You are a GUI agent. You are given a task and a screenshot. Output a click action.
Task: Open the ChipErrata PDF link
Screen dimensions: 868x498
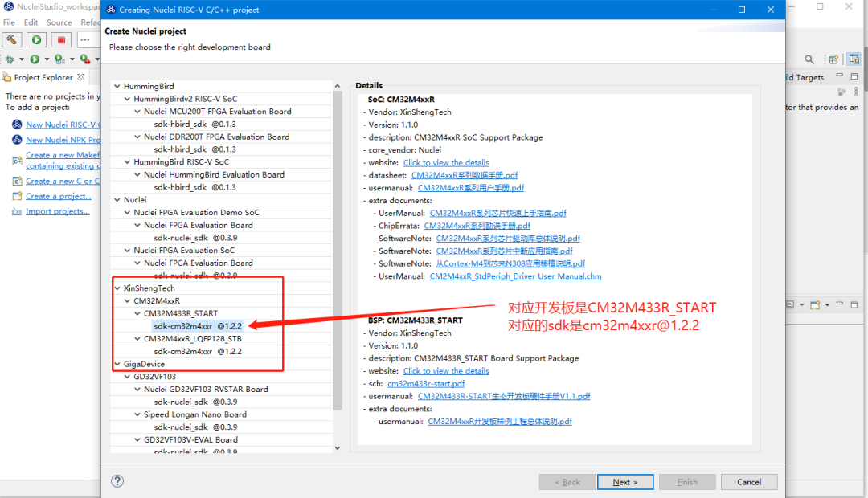coord(477,226)
